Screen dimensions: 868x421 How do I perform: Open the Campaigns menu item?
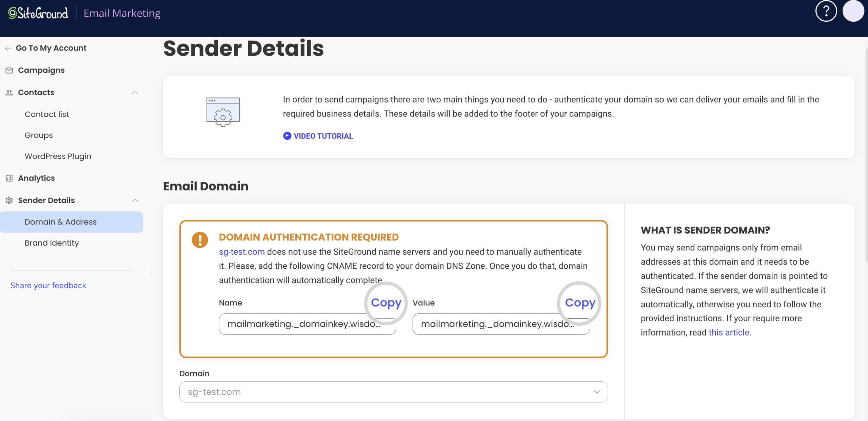point(41,70)
